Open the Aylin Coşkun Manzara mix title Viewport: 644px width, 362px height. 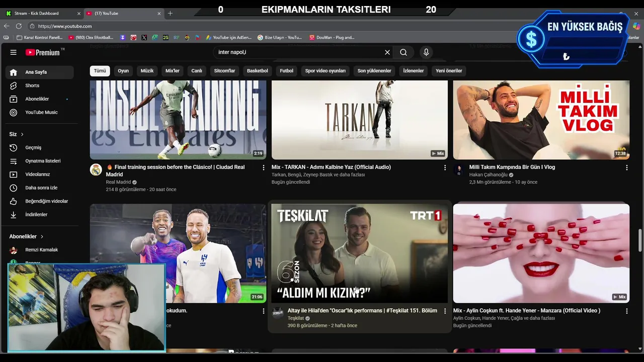coord(527,311)
